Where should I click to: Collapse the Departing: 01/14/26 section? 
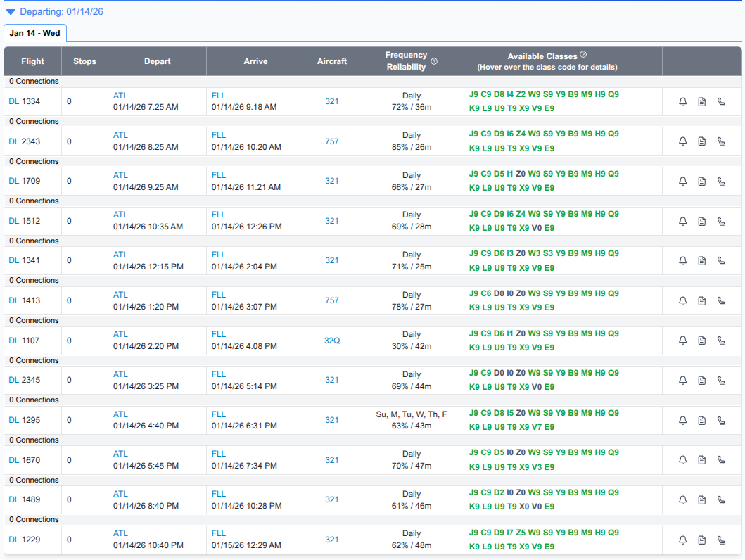tap(10, 11)
